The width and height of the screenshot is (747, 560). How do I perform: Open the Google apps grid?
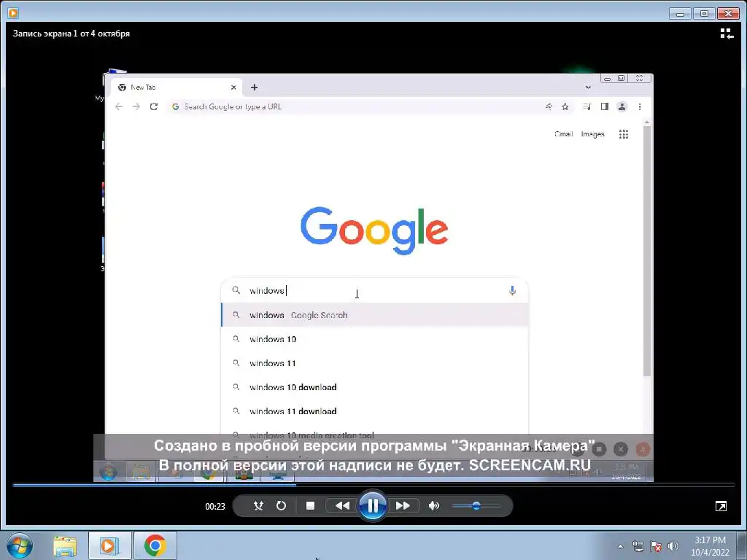click(x=624, y=134)
